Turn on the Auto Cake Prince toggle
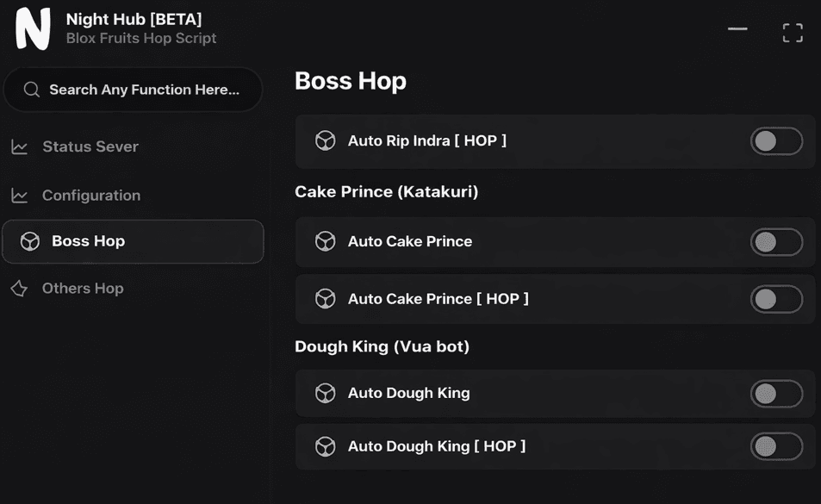This screenshot has width=821, height=504. (x=776, y=242)
